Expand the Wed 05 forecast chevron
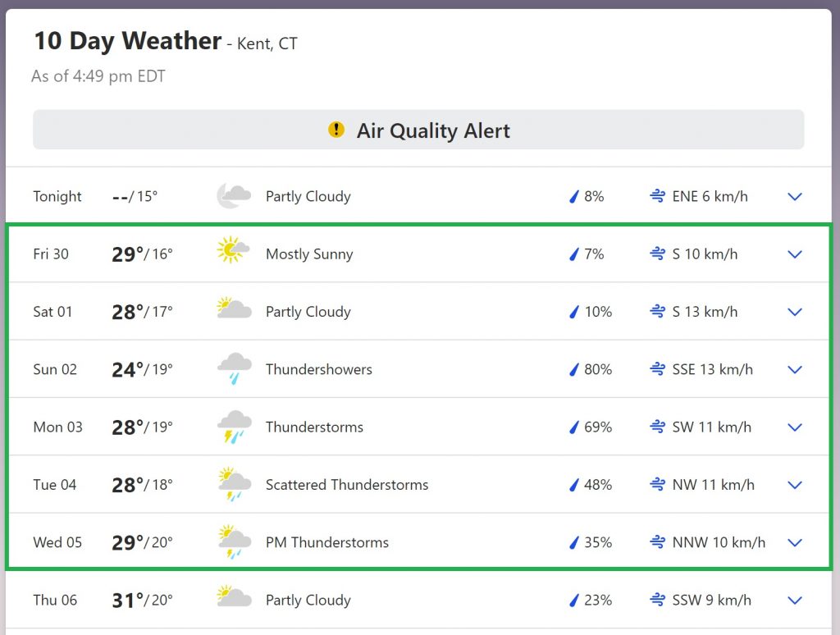The height and width of the screenshot is (635, 840). (x=794, y=542)
